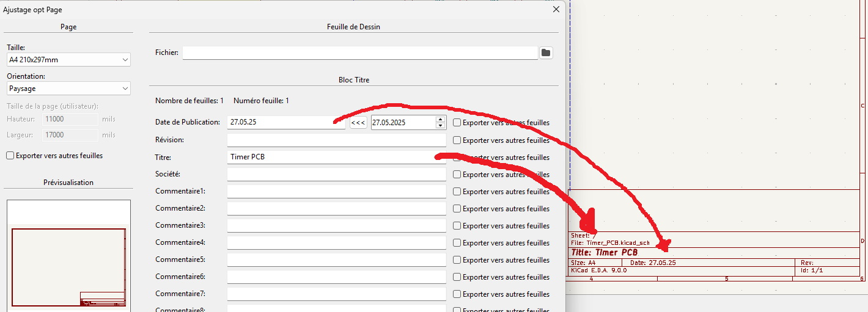Image resolution: width=868 pixels, height=312 pixels.
Task: Enable export checkbox for Commentaire4
Action: (x=457, y=243)
